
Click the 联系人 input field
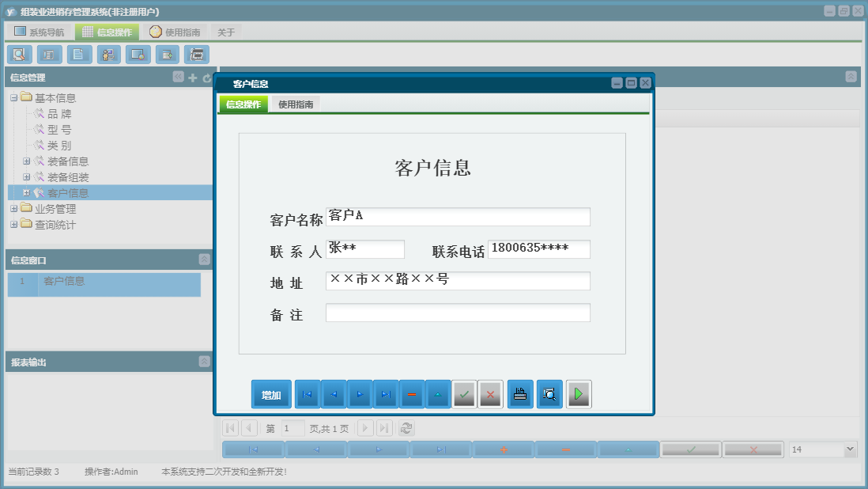click(365, 248)
